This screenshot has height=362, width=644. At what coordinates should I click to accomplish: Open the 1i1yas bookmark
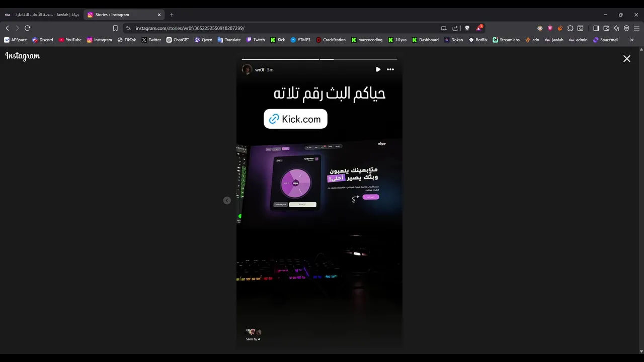397,40
